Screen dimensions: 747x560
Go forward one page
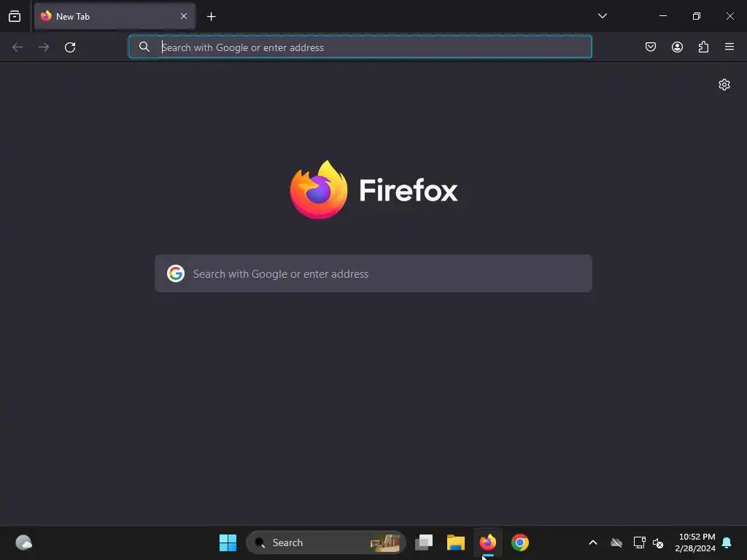click(44, 47)
